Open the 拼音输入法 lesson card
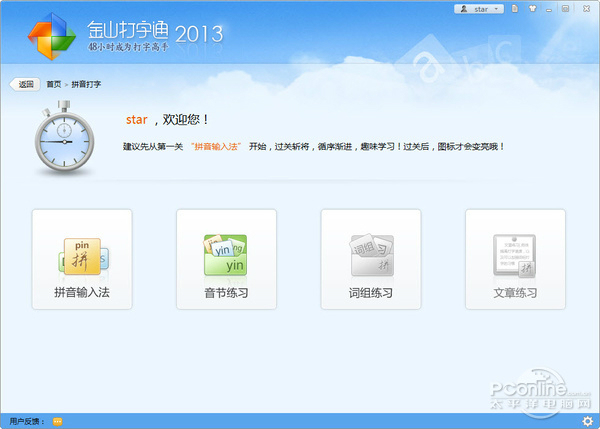Screen dimensions: 600x429 coord(82,259)
